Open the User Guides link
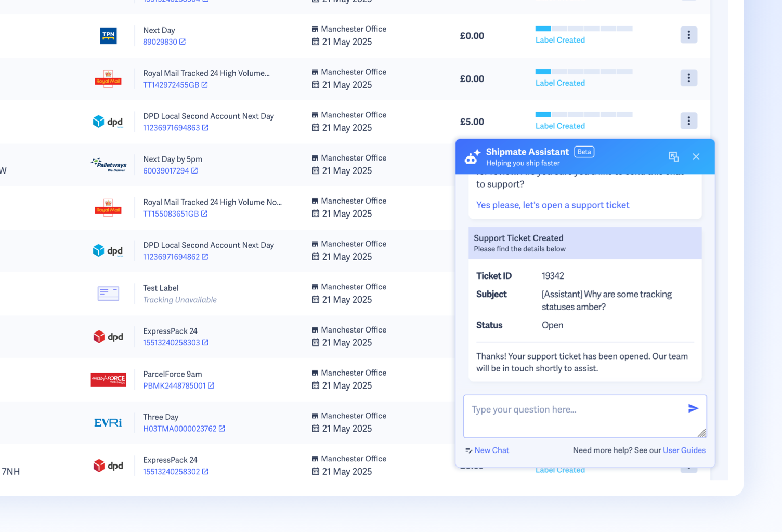Screen dimensions: 782x532 [x=684, y=450]
